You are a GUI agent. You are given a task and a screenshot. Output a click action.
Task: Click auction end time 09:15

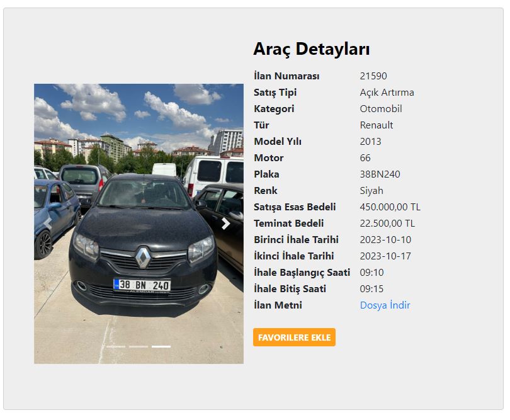(x=371, y=289)
